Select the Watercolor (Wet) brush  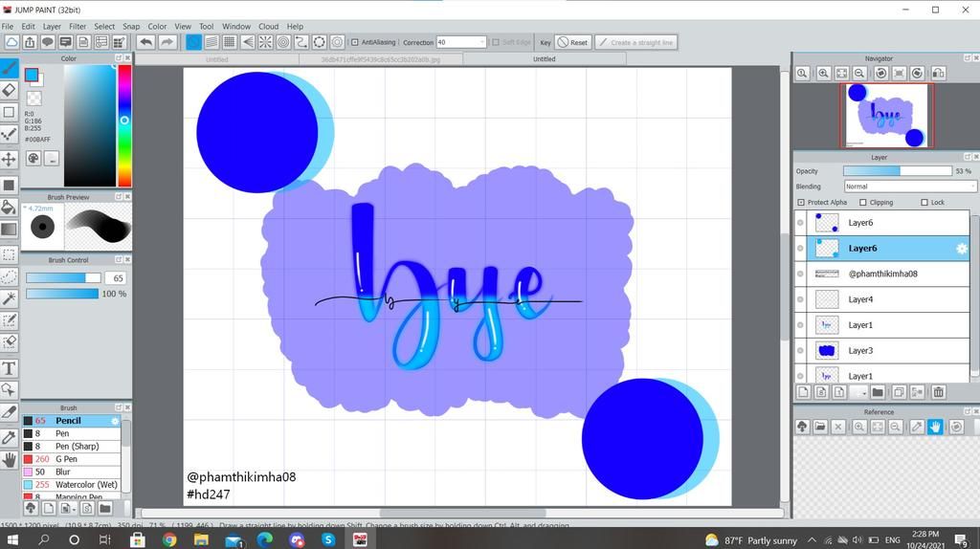(x=71, y=485)
